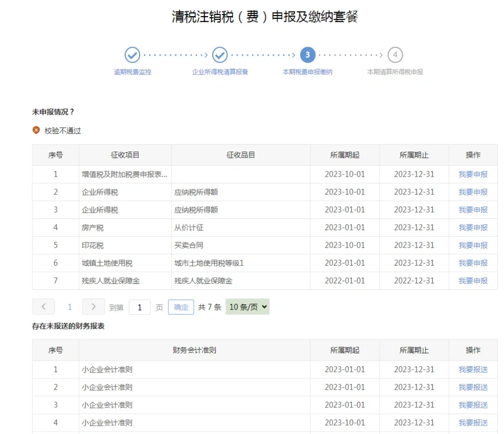The width and height of the screenshot is (504, 434).
Task: Click 我要申报 for 残疾人就业保障金 row
Action: click(473, 281)
